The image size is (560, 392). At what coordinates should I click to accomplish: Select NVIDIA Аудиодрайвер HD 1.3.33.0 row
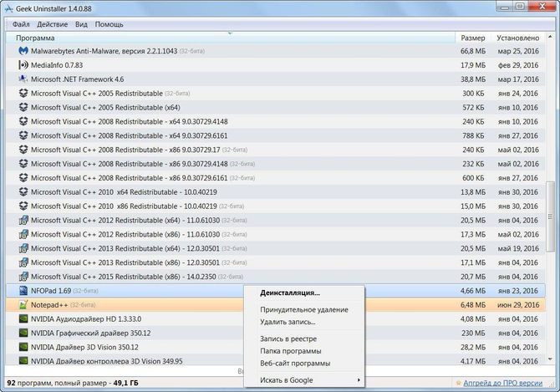click(276, 318)
